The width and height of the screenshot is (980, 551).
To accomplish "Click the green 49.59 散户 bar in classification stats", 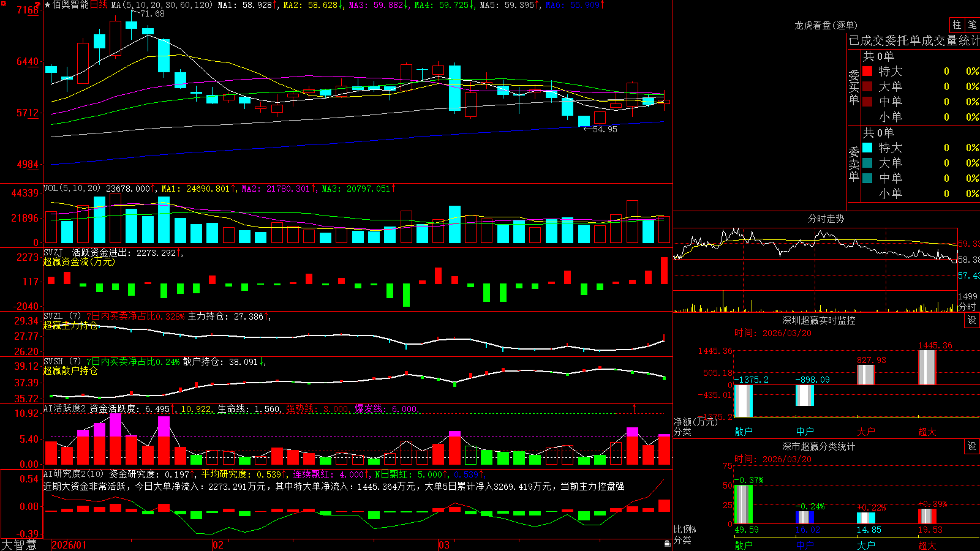I will tap(744, 504).
